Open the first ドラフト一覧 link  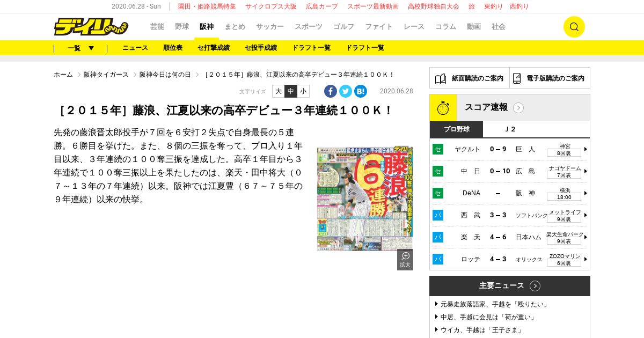coord(311,48)
